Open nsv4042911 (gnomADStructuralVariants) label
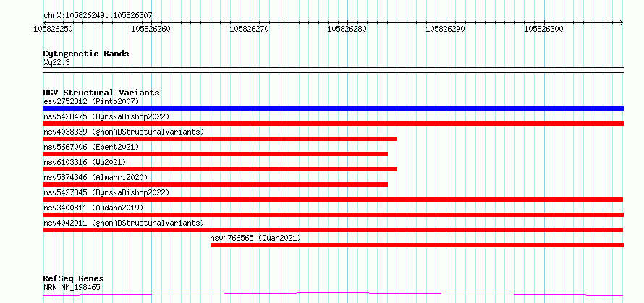The image size is (644, 303). [124, 223]
